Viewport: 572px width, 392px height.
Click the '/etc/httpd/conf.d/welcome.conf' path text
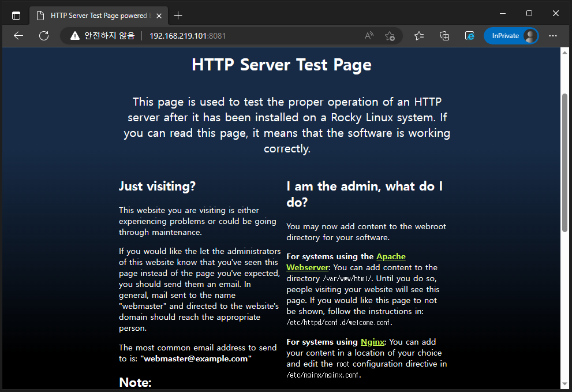(x=339, y=323)
